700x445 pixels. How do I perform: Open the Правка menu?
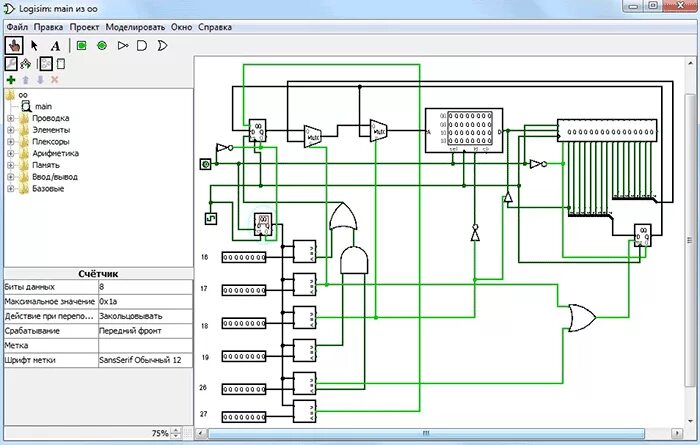pyautogui.click(x=48, y=27)
